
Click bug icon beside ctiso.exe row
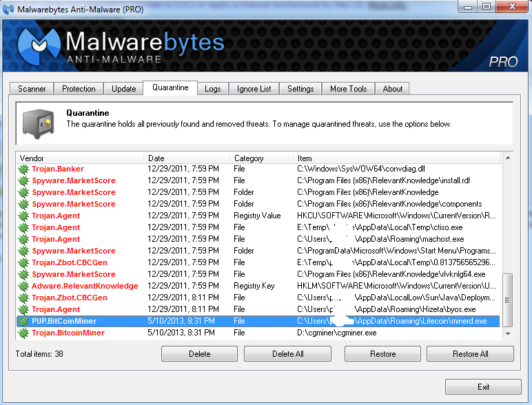[23, 227]
